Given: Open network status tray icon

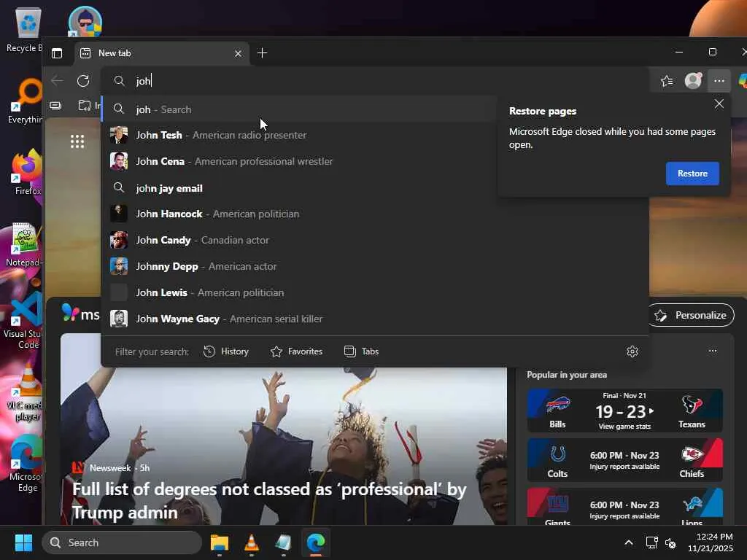Looking at the screenshot, I should [651, 542].
